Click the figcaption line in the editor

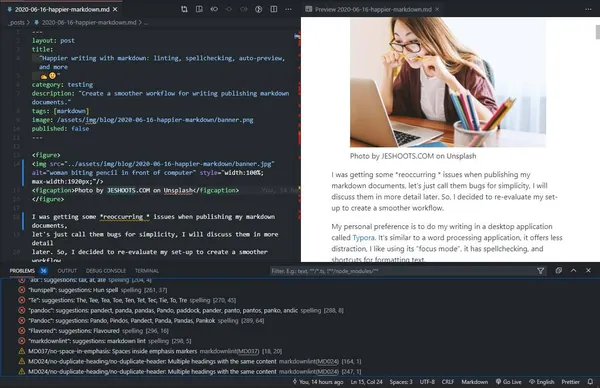coord(135,190)
